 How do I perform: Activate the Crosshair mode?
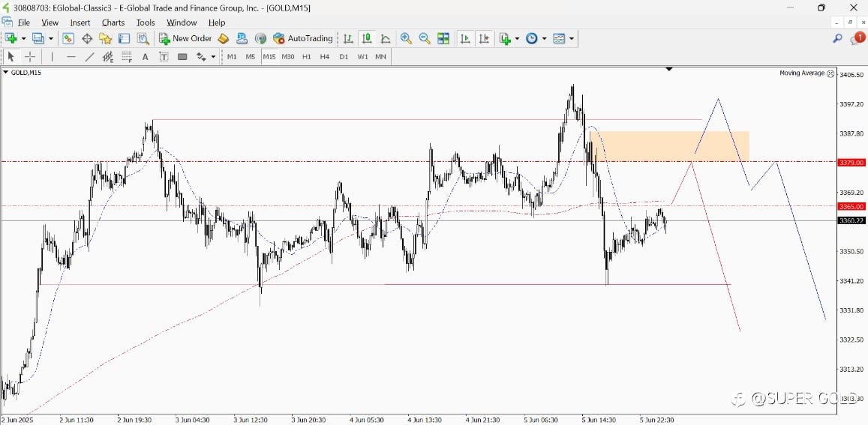tap(30, 56)
